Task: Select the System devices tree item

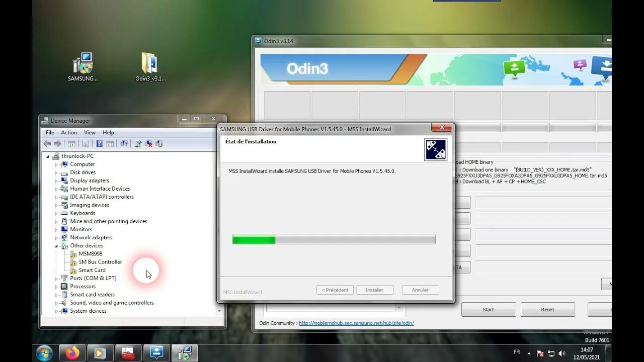Action: (x=88, y=311)
